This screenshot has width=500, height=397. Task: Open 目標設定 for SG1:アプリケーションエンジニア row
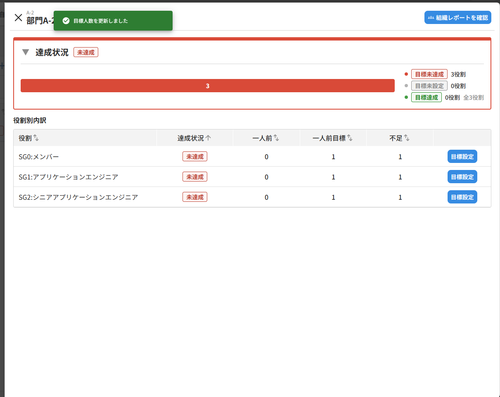coord(462,177)
